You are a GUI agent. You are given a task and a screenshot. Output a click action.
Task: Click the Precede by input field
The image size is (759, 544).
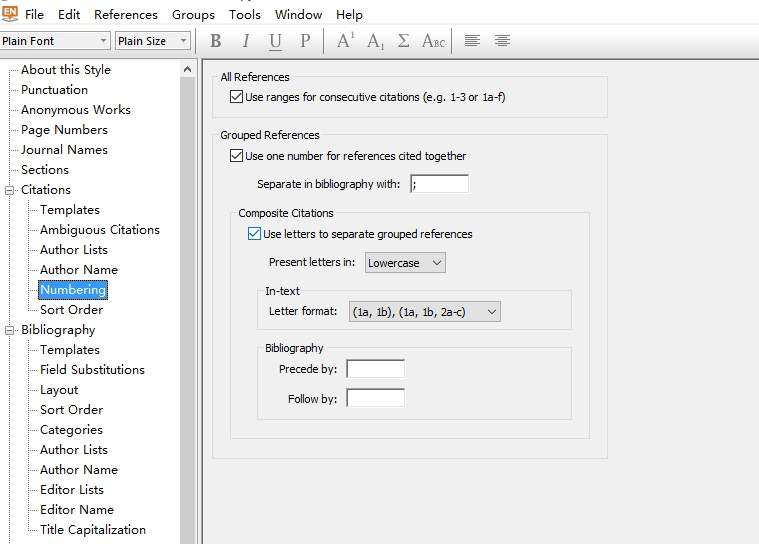coord(376,369)
